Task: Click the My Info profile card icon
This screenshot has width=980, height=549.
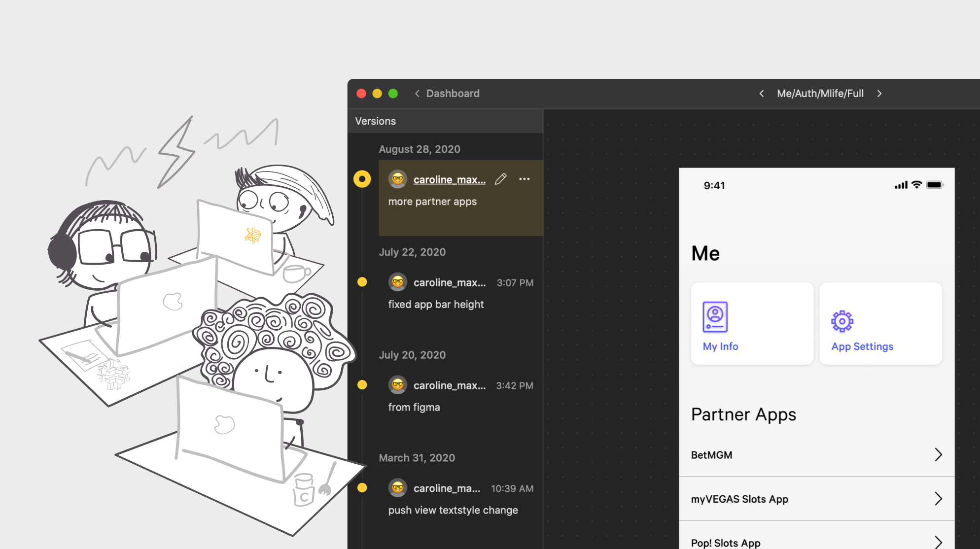Action: [x=715, y=317]
